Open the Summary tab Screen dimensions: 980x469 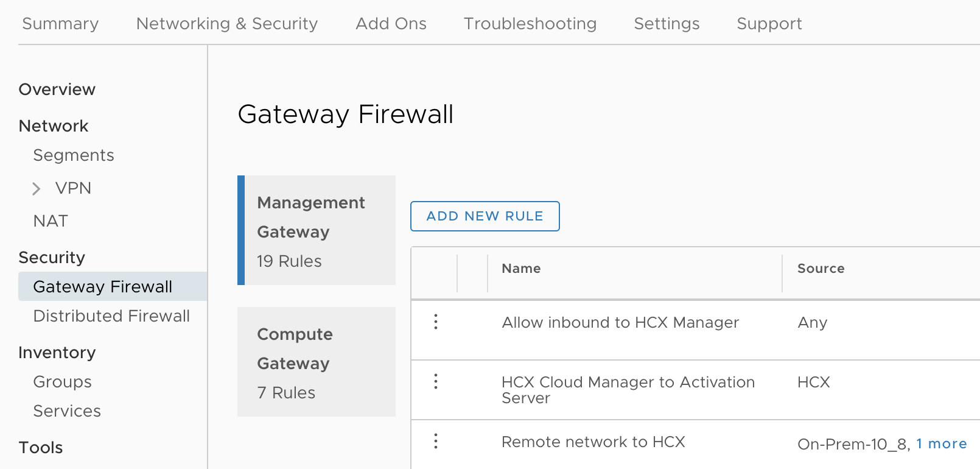(x=60, y=24)
